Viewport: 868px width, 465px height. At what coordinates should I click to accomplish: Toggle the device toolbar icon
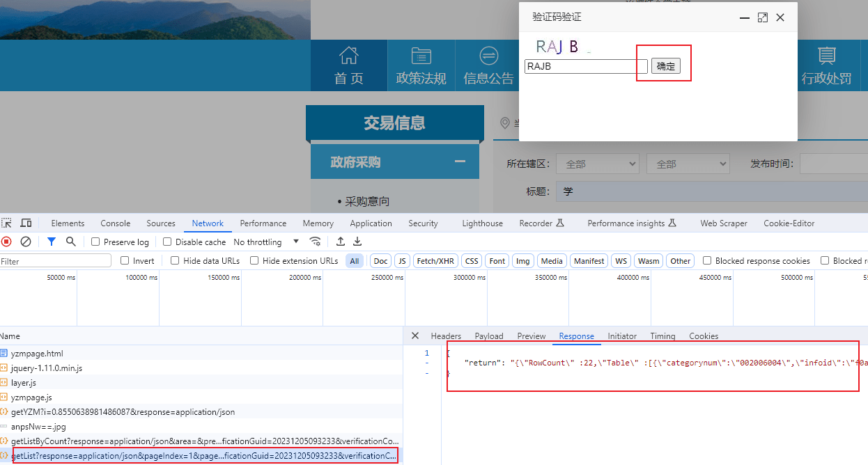(26, 223)
